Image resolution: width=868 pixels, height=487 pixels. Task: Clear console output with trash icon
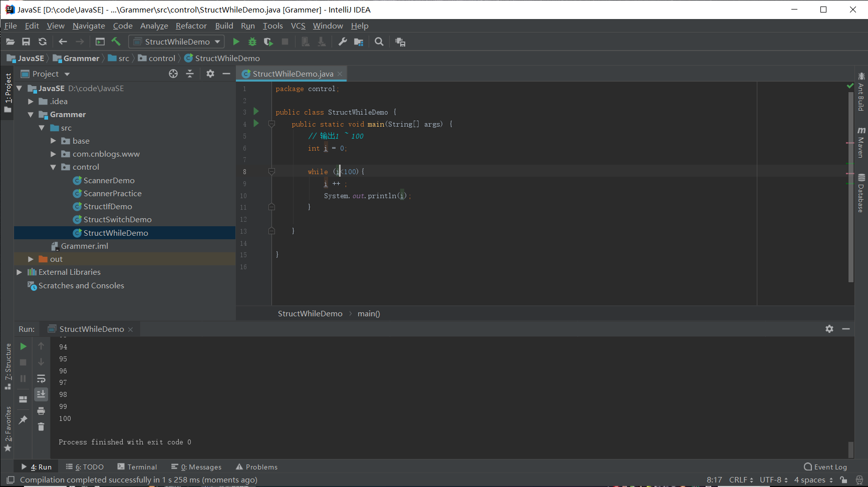tap(41, 427)
